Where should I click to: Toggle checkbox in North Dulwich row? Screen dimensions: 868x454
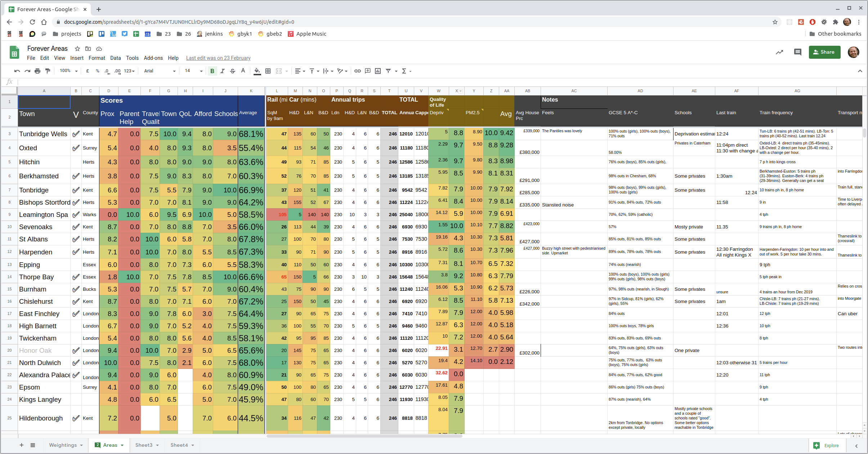76,363
